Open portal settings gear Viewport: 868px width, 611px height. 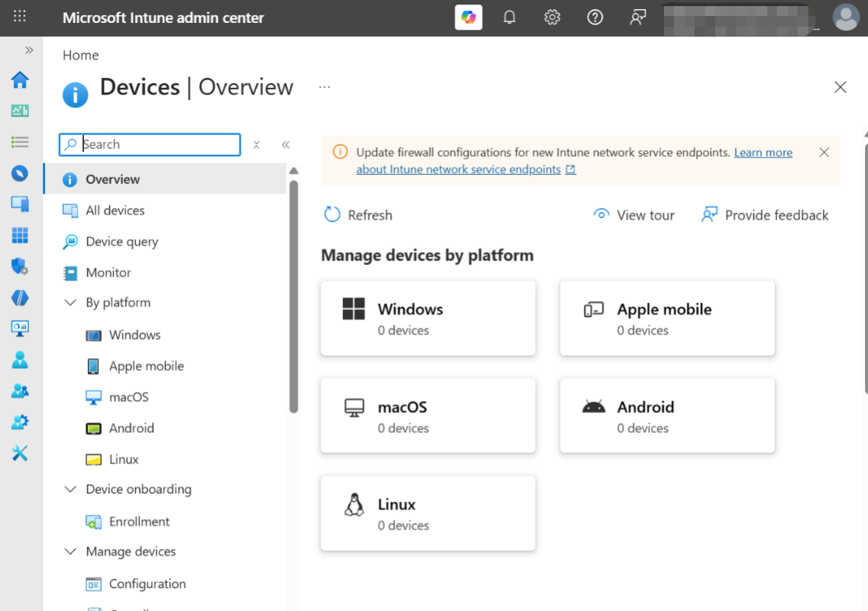tap(552, 17)
